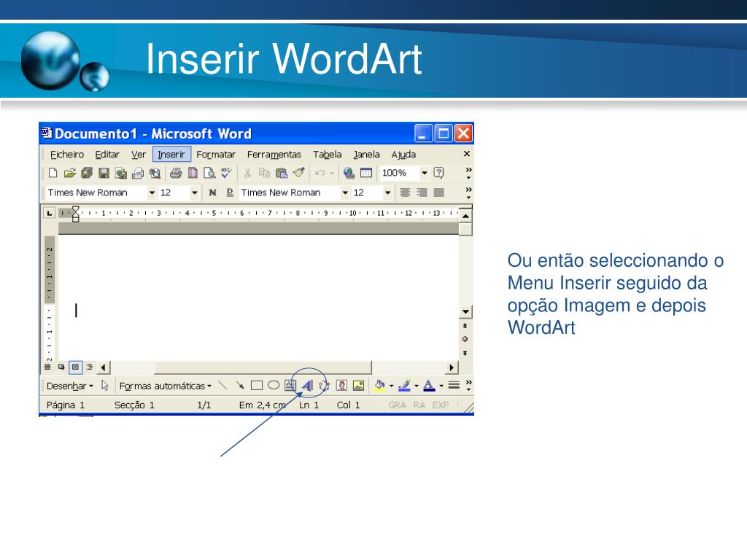Expand the second font size 12 dropdown
Screen dimensions: 747x560
(x=388, y=192)
